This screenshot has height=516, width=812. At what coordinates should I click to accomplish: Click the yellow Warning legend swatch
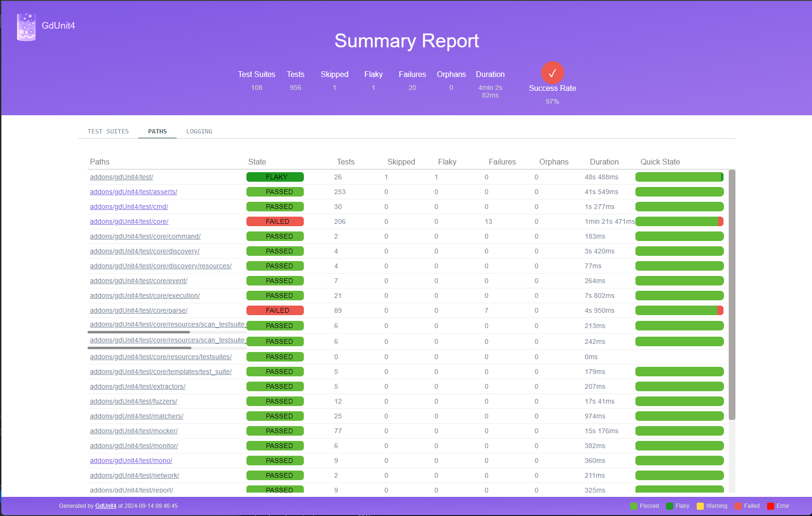point(700,506)
